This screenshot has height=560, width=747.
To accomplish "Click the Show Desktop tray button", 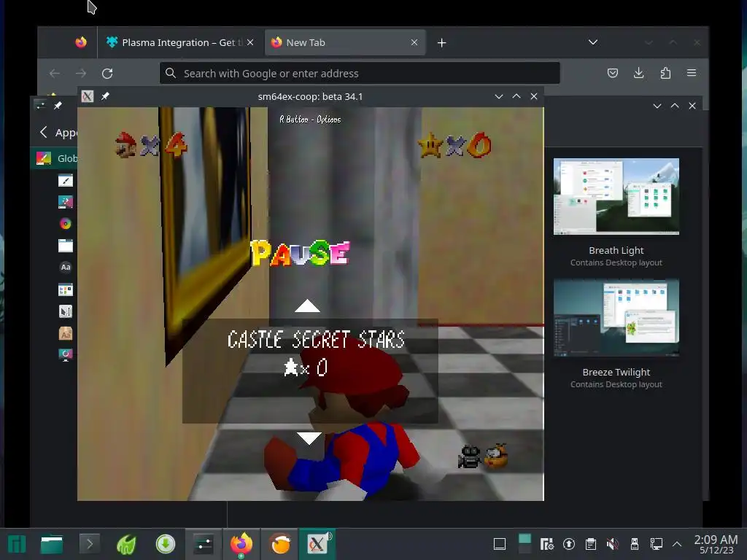I will coord(500,544).
